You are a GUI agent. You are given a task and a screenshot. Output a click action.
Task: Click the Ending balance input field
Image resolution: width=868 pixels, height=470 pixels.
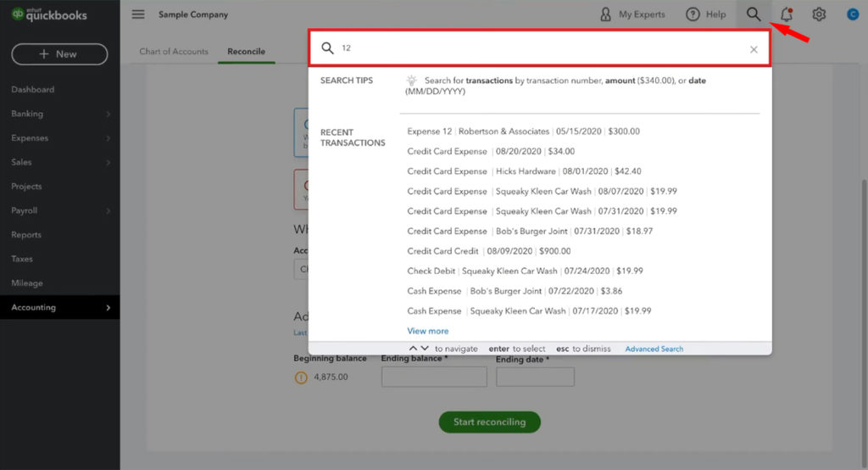(x=434, y=377)
